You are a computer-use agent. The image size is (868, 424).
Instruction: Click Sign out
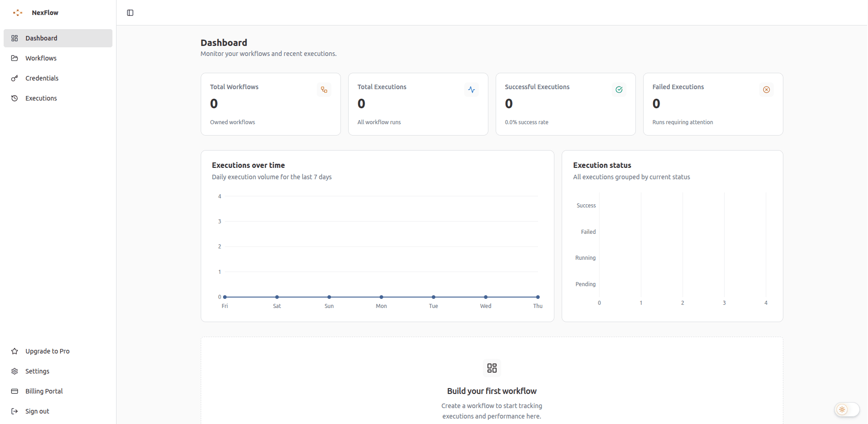[x=58, y=411]
